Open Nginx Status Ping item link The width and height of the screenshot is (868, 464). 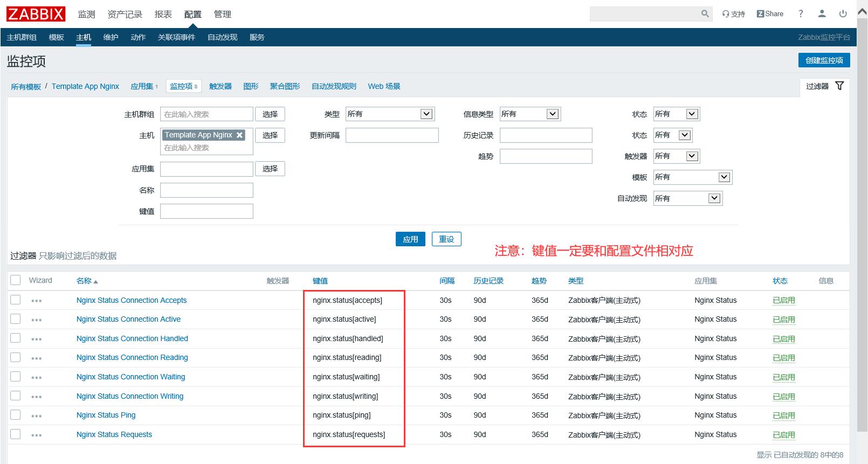tap(106, 415)
